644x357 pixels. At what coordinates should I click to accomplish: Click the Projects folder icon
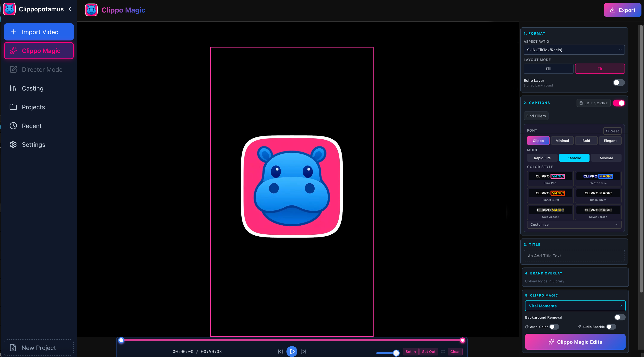coord(13,107)
